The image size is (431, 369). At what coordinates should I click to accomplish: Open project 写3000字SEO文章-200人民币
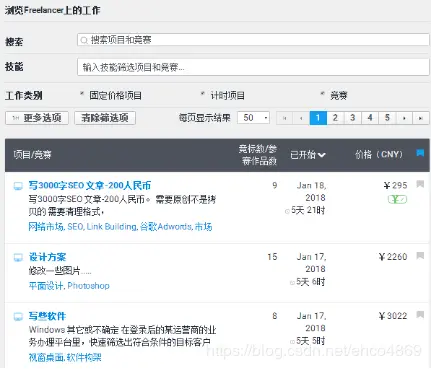coord(90,185)
